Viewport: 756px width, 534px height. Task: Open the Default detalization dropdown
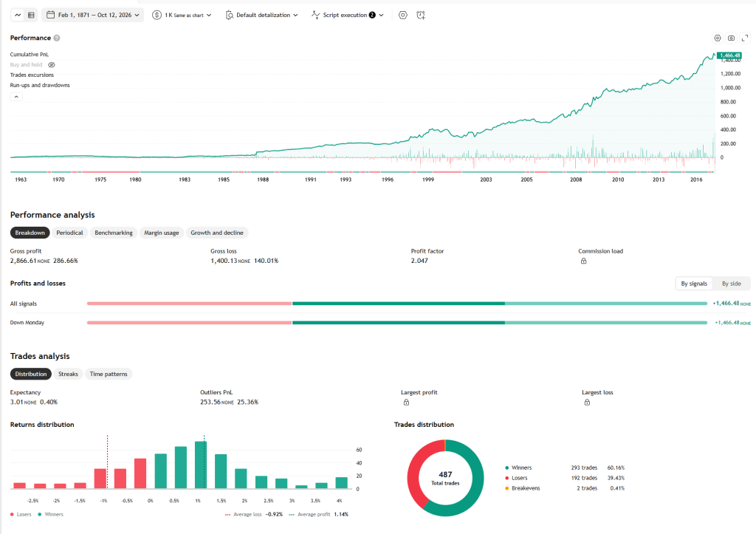tap(262, 15)
